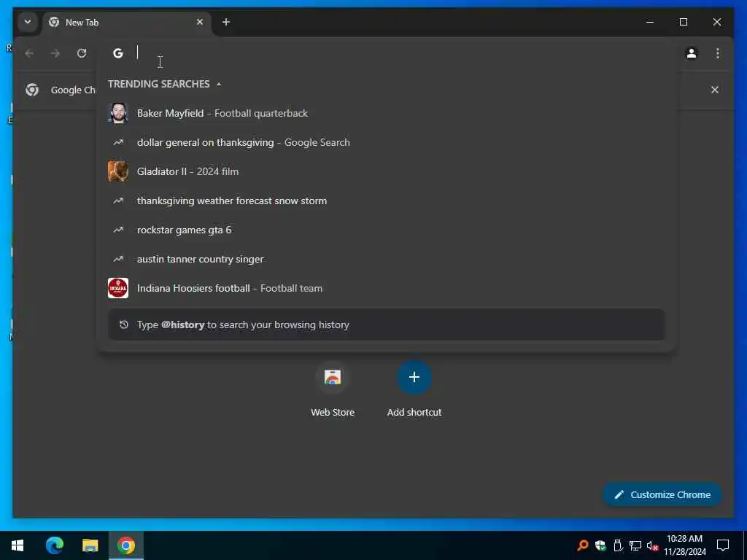Open taskbar clock showing 10:28 AM
747x560 pixels.
click(x=684, y=545)
